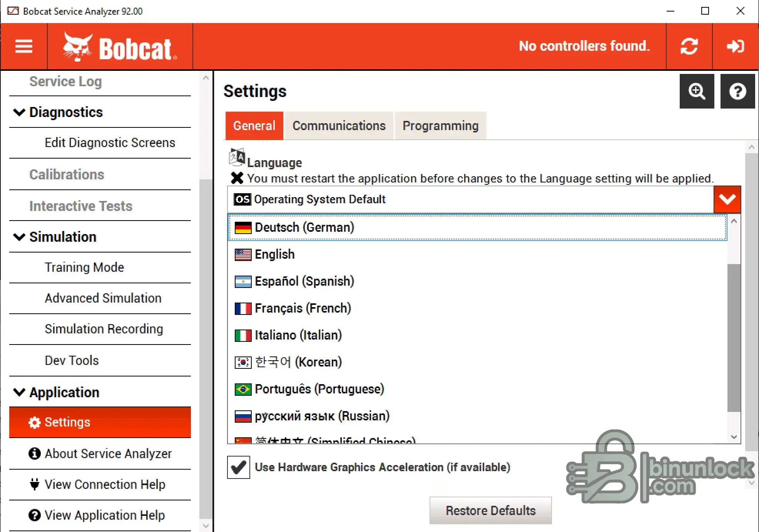This screenshot has height=532, width=759.
Task: Choose Español (Spanish) from the list
Action: pyautogui.click(x=477, y=281)
